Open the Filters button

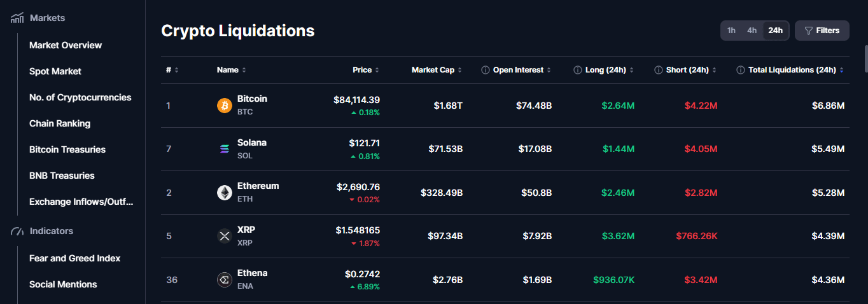click(822, 31)
